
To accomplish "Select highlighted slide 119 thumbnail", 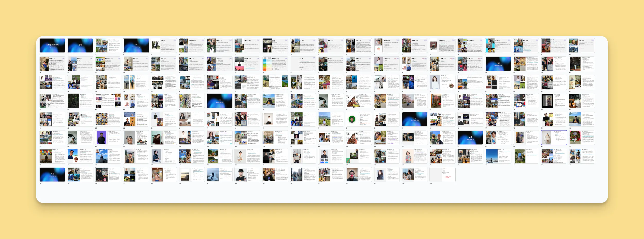I will tap(554, 138).
